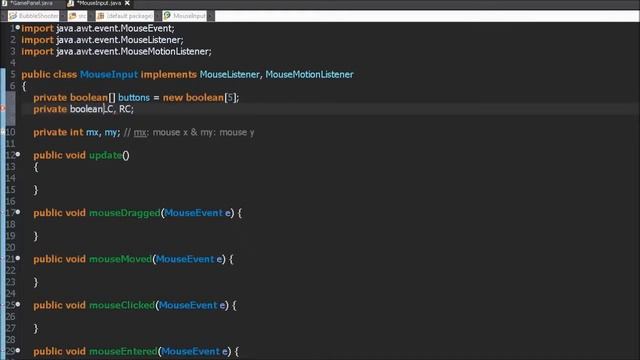Click the 'my;' variable in the int declaration
Image resolution: width=640 pixels, height=360 pixels.
click(112, 132)
